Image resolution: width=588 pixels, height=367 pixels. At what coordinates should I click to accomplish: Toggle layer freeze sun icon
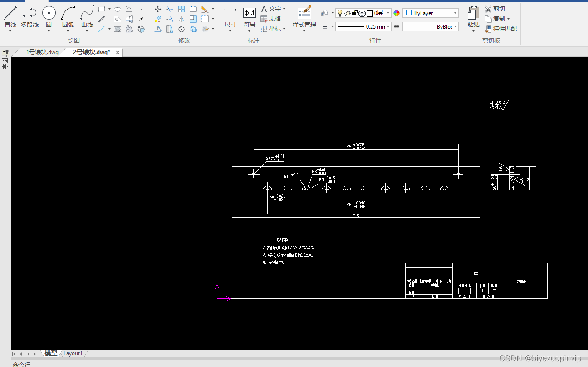tap(348, 13)
